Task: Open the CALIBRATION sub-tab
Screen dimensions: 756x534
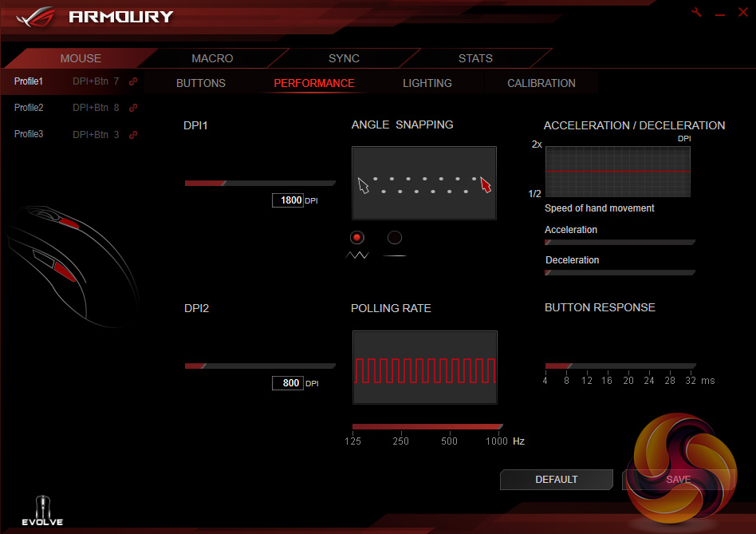Action: pyautogui.click(x=541, y=83)
